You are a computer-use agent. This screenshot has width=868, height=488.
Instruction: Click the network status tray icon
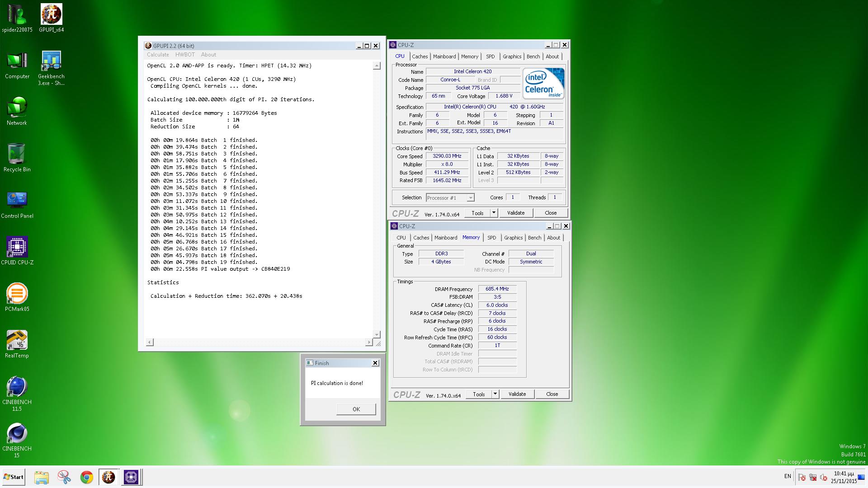[813, 477]
